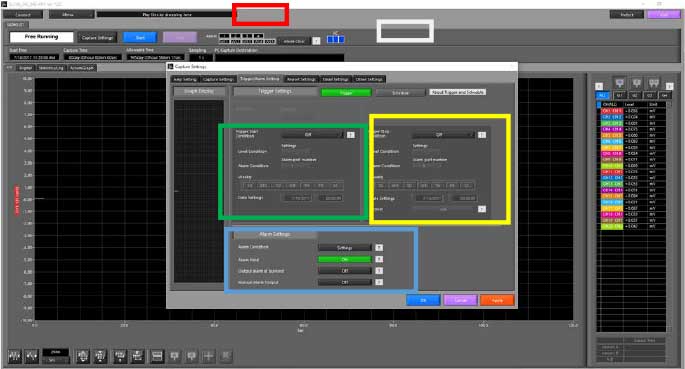This screenshot has height=369, width=685.
Task: Click the Free Running status display
Action: 42,37
